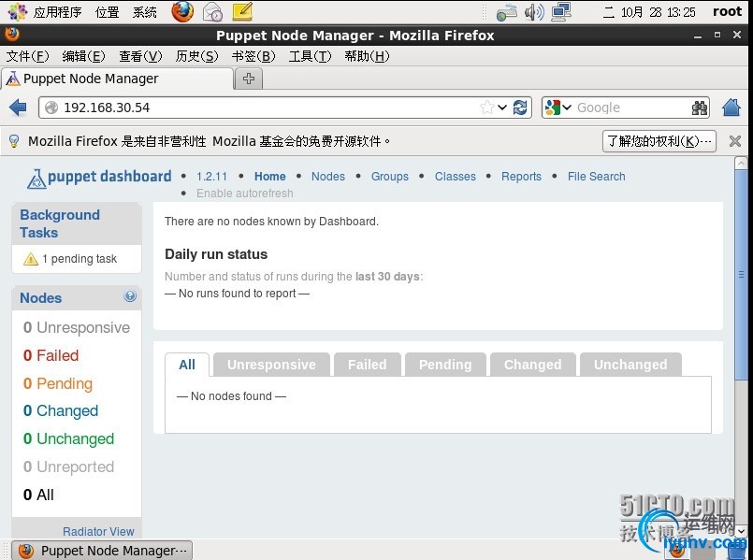Open the 工具(T) menu
Screen dimensions: 753x560
(311, 56)
